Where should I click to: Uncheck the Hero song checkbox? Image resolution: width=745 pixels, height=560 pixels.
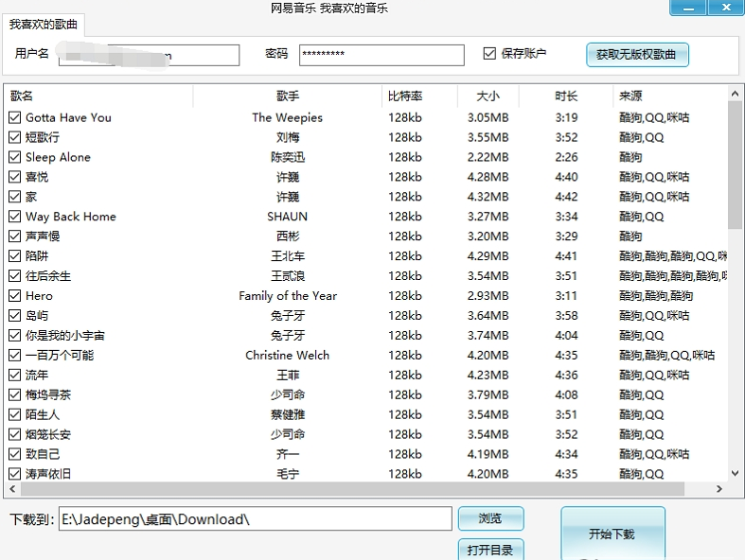[x=15, y=295]
